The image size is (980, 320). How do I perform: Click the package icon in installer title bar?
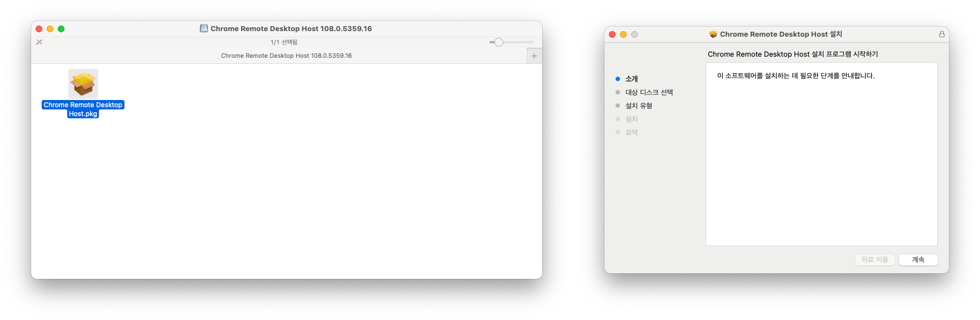713,34
